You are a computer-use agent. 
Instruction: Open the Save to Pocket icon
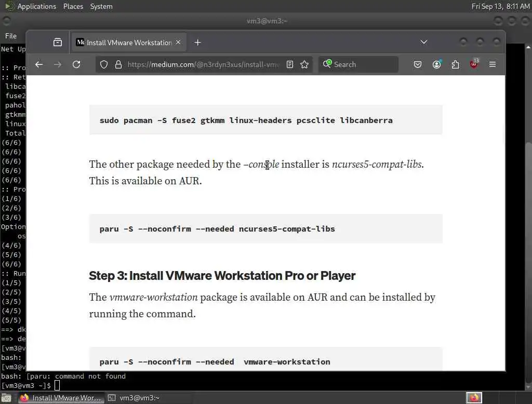418,64
